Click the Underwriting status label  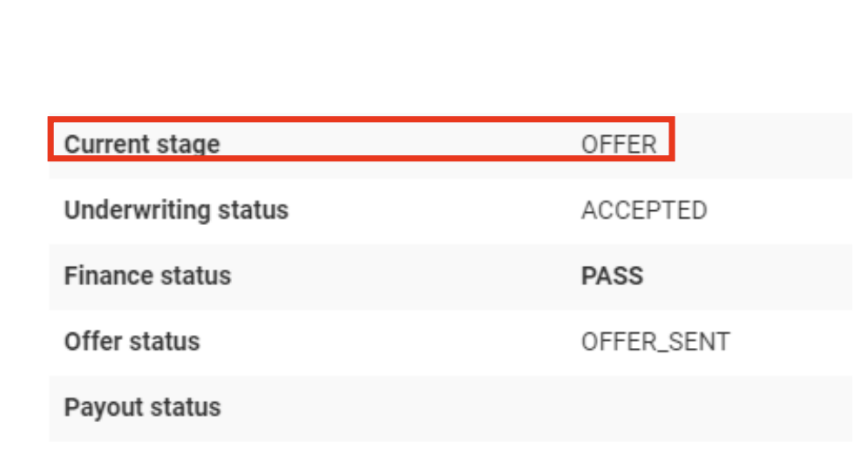point(176,210)
